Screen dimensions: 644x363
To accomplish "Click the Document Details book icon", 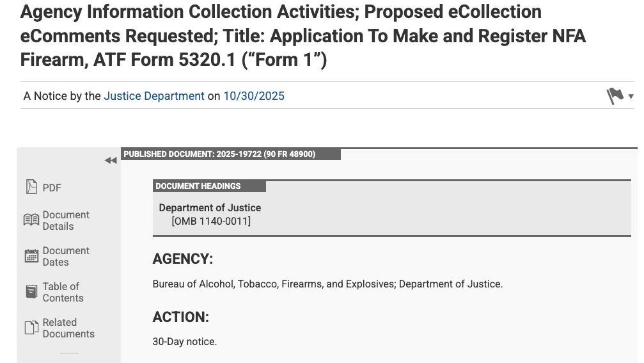I will tap(31, 220).
